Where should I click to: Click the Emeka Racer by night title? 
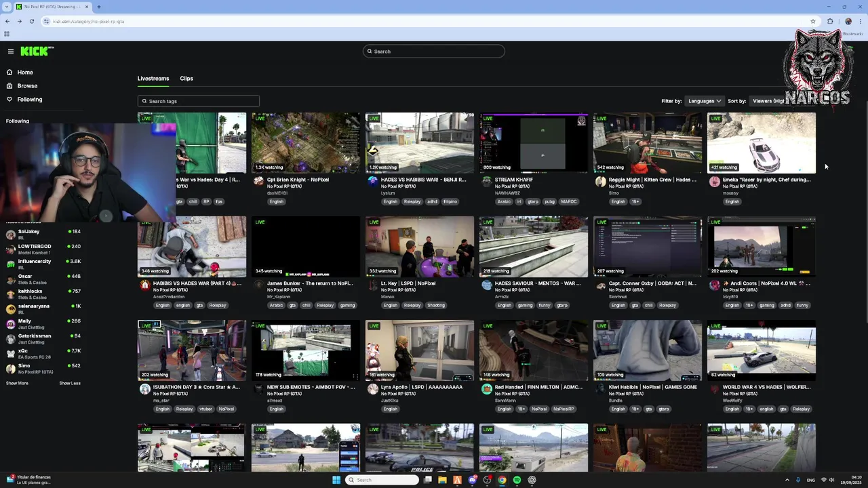766,180
